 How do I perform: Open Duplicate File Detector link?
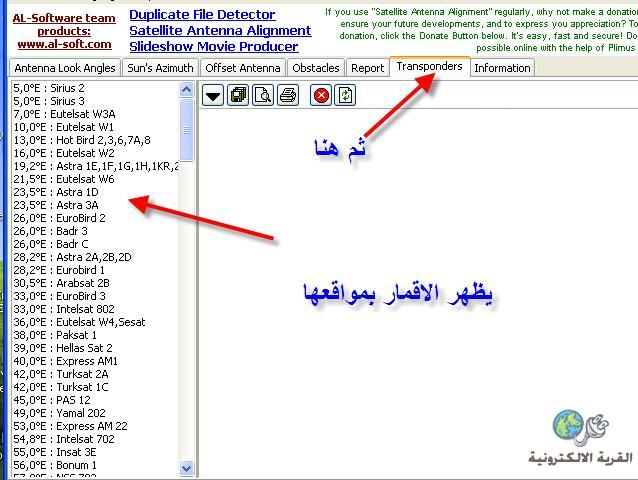(202, 15)
